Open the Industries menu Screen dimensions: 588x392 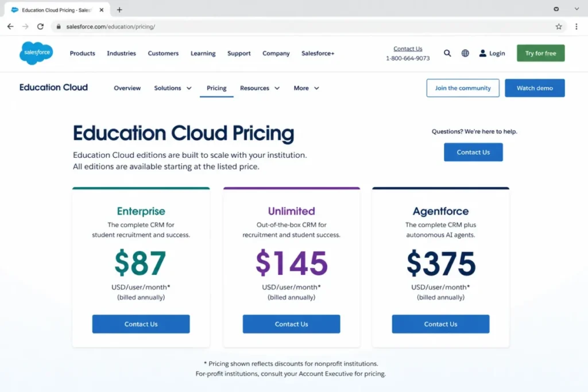[122, 53]
